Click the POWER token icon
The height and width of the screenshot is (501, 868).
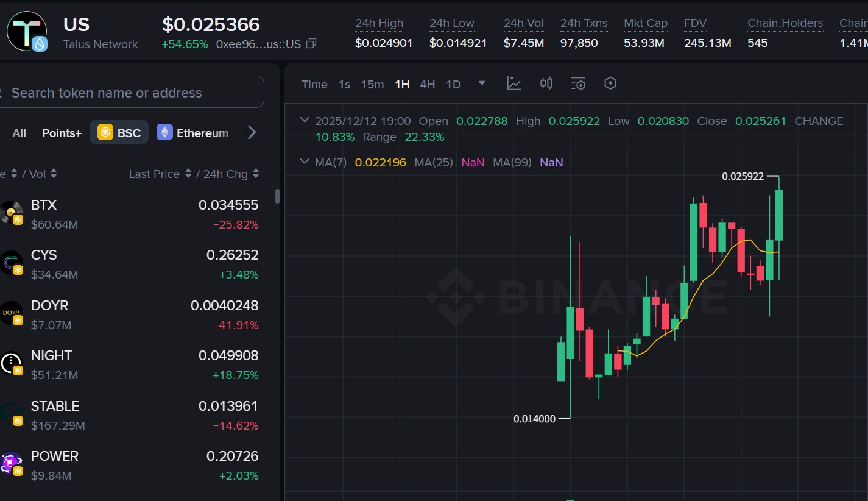click(x=12, y=464)
